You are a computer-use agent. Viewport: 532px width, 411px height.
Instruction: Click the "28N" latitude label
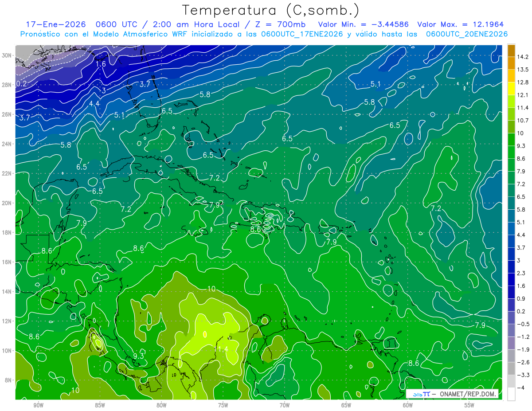(x=8, y=85)
